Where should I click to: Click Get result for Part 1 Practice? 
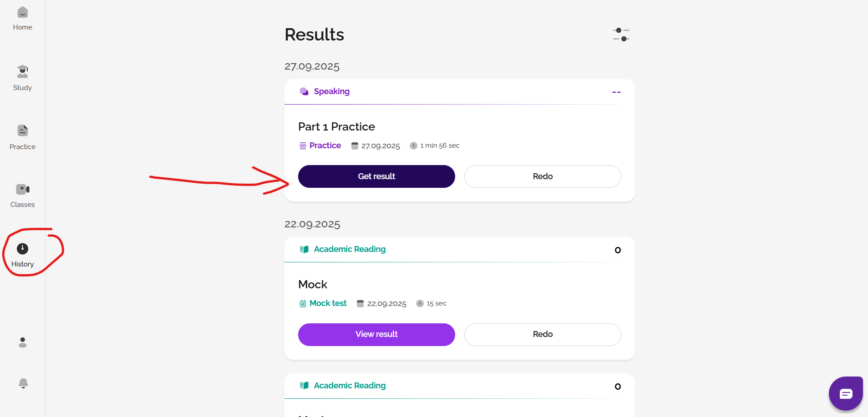pyautogui.click(x=376, y=176)
